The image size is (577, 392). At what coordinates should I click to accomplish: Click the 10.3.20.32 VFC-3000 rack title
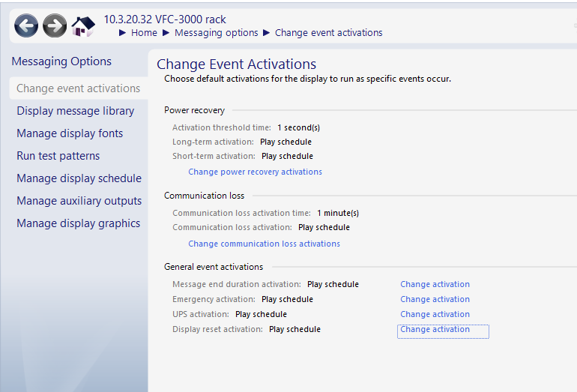click(164, 19)
